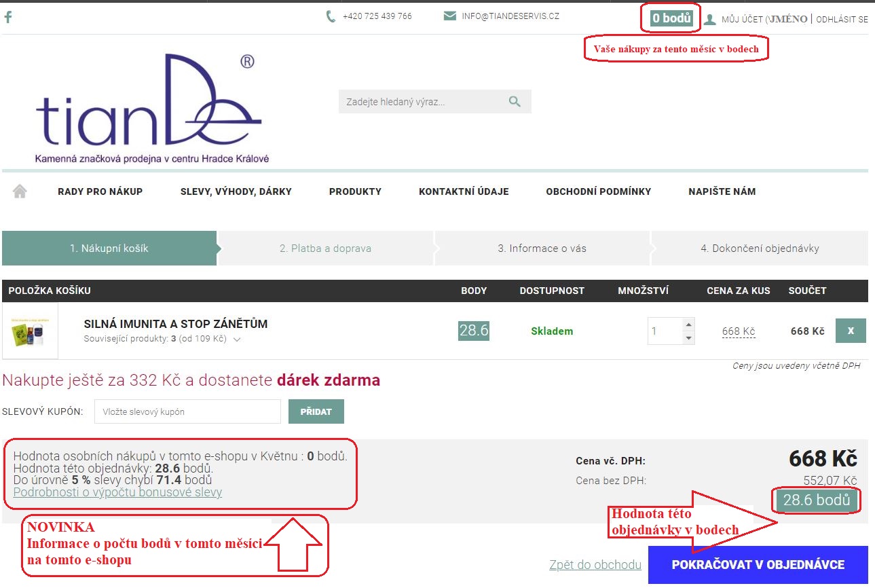Click phone number +420 725 439 766
The height and width of the screenshot is (588, 875).
tap(377, 16)
